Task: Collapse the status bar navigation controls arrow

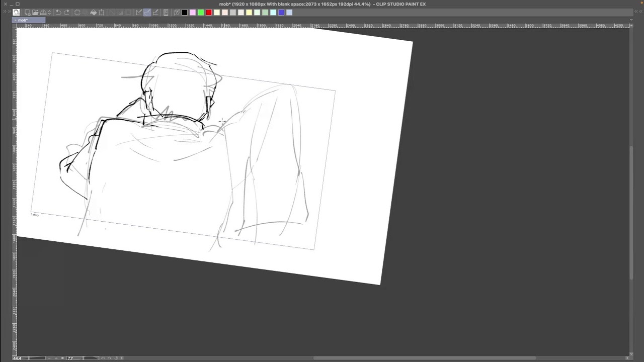Action: [x=122, y=358]
